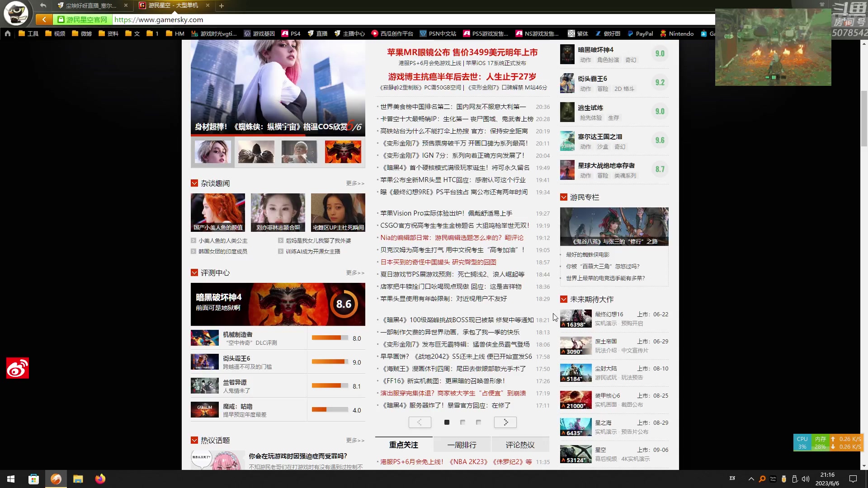
Task: Select the second news page dot
Action: coord(462,422)
